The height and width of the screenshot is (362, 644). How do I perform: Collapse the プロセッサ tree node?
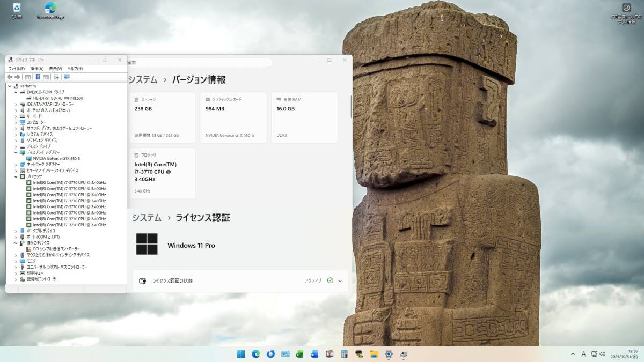pyautogui.click(x=16, y=176)
